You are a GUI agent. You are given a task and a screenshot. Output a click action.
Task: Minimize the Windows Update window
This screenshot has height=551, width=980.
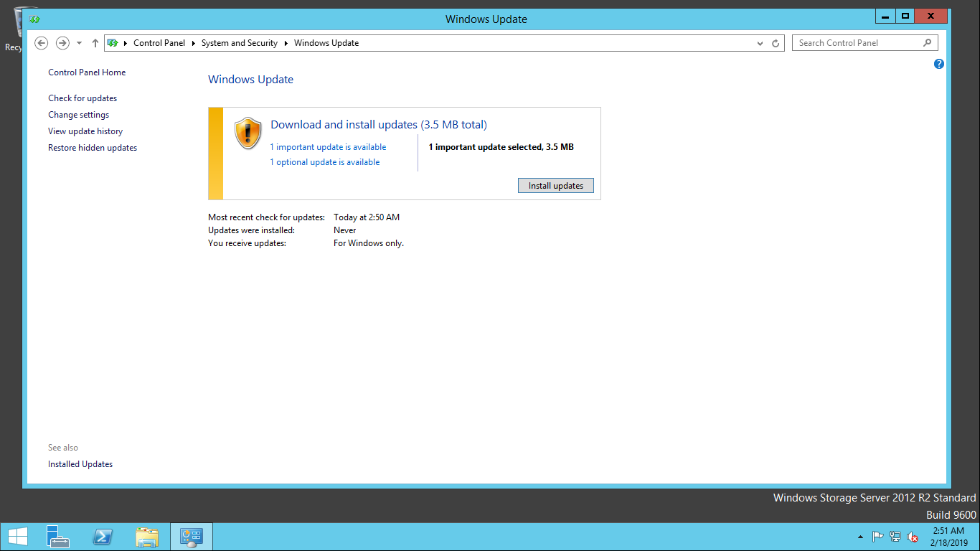(885, 16)
